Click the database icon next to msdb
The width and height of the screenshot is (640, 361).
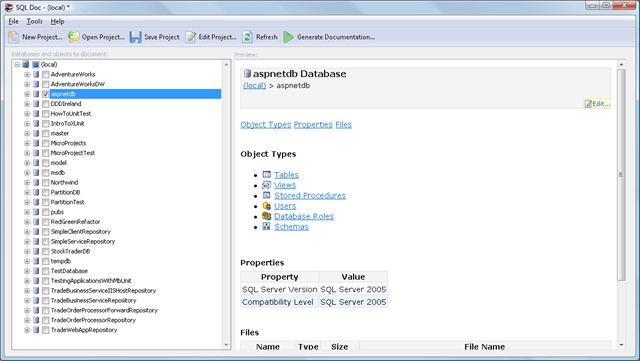[x=36, y=172]
